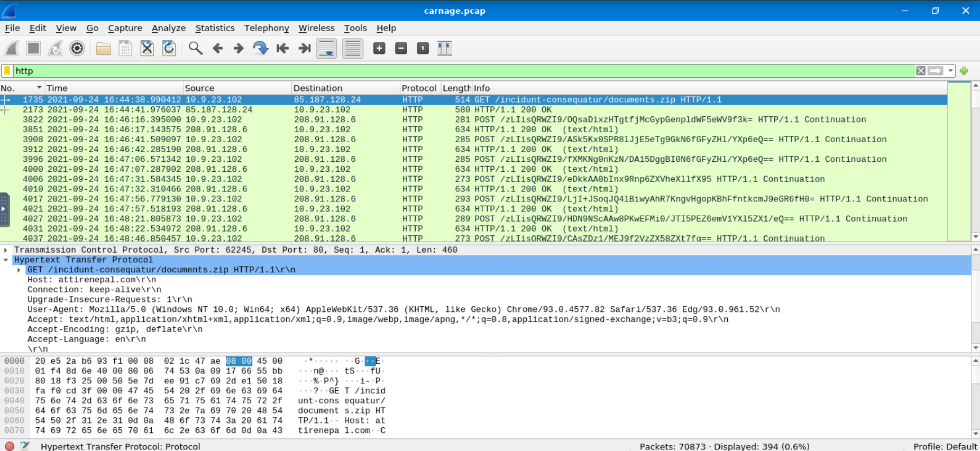Image resolution: width=980 pixels, height=451 pixels.
Task: Sort packets by No. column
Action: [x=22, y=88]
